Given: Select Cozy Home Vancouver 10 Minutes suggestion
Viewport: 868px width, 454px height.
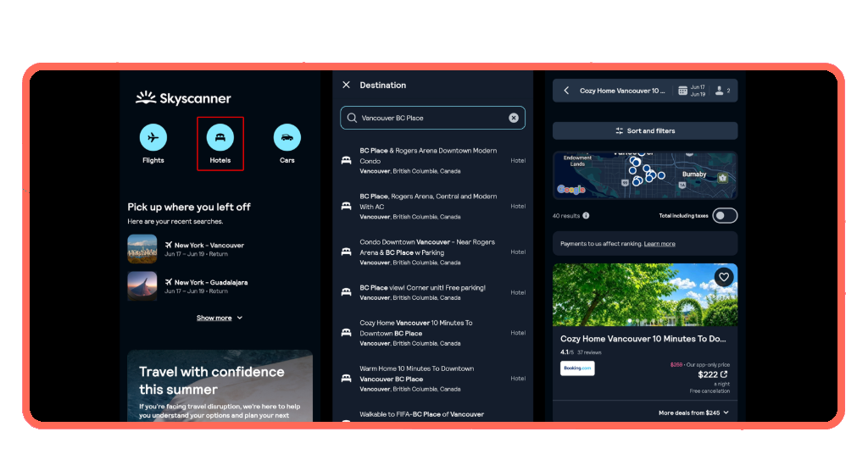Looking at the screenshot, I should 432,333.
